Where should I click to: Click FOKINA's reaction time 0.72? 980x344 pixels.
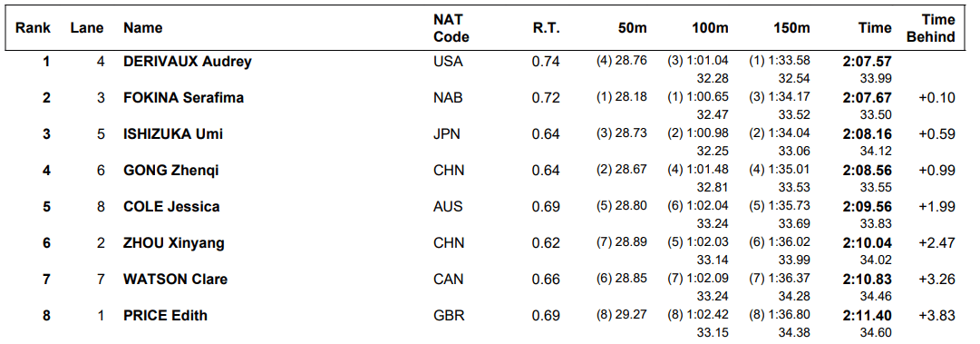547,97
